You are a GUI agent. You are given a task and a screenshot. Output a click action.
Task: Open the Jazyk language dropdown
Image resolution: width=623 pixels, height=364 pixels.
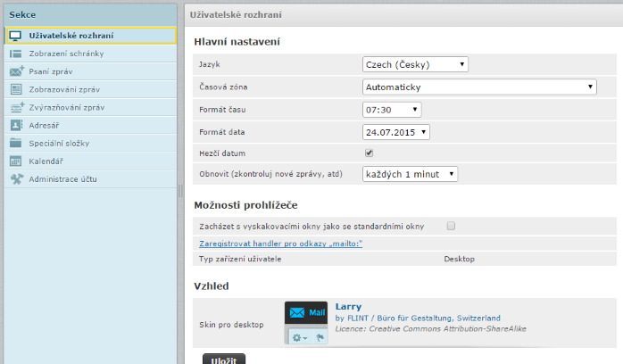415,64
